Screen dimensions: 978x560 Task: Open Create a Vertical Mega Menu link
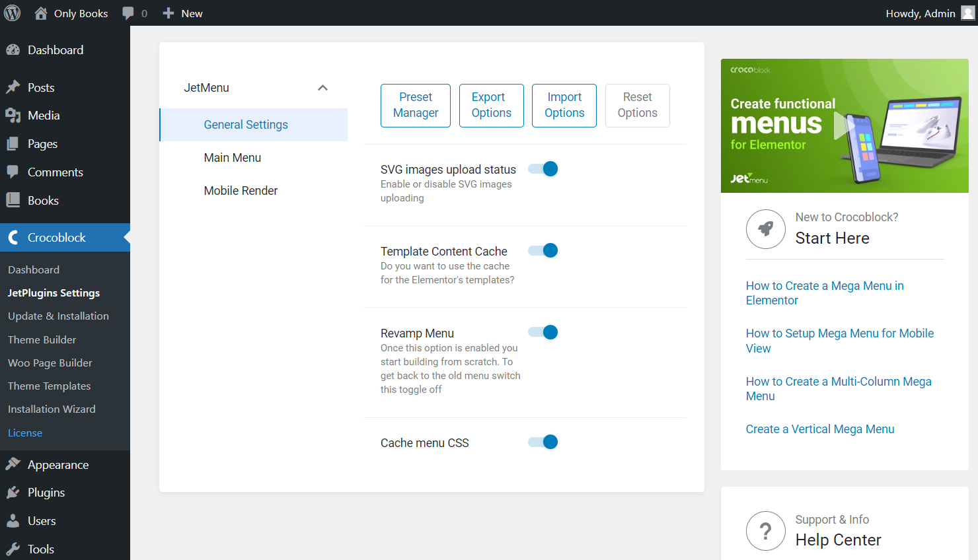coord(820,429)
